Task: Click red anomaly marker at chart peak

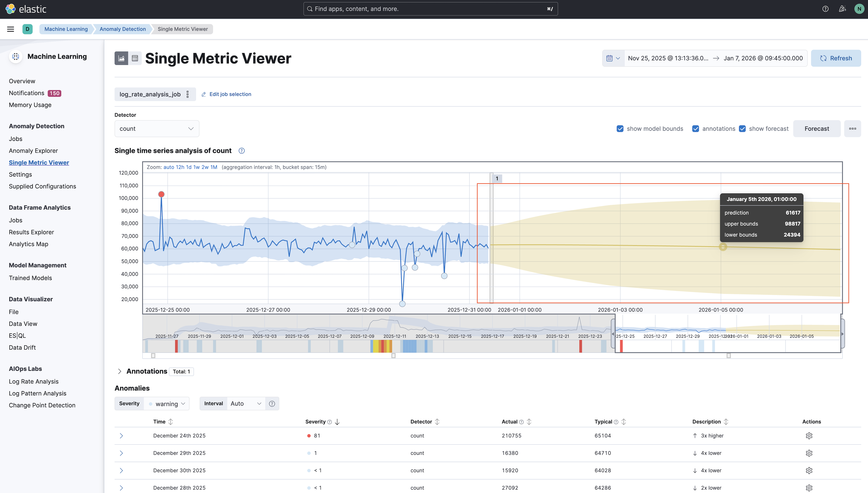Action: coord(161,194)
